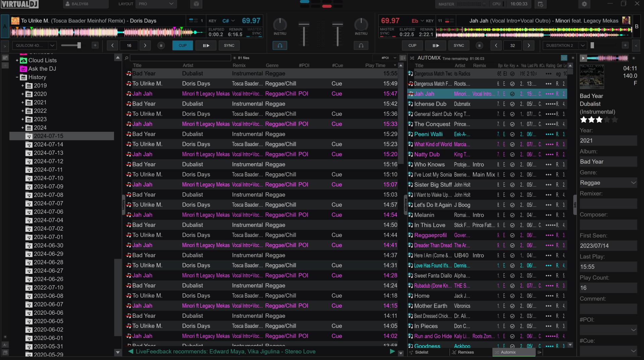Click the play/pause button on deck A
644x360 pixels.
tap(206, 46)
